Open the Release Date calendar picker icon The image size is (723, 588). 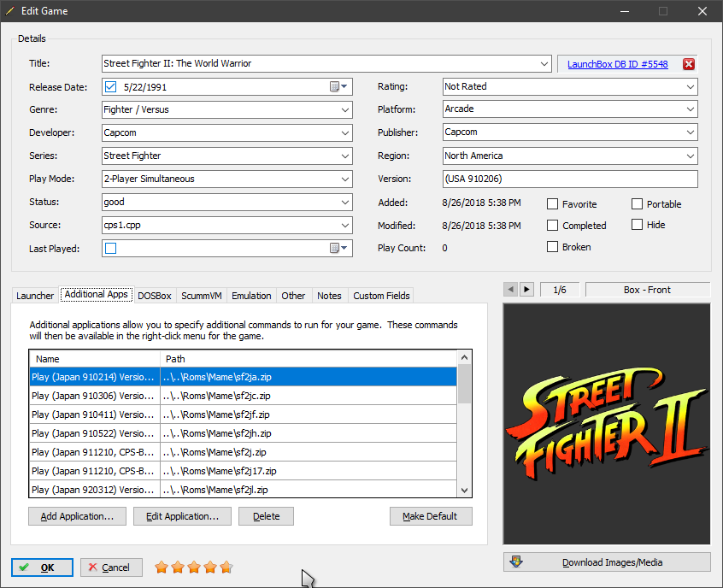[x=338, y=86]
